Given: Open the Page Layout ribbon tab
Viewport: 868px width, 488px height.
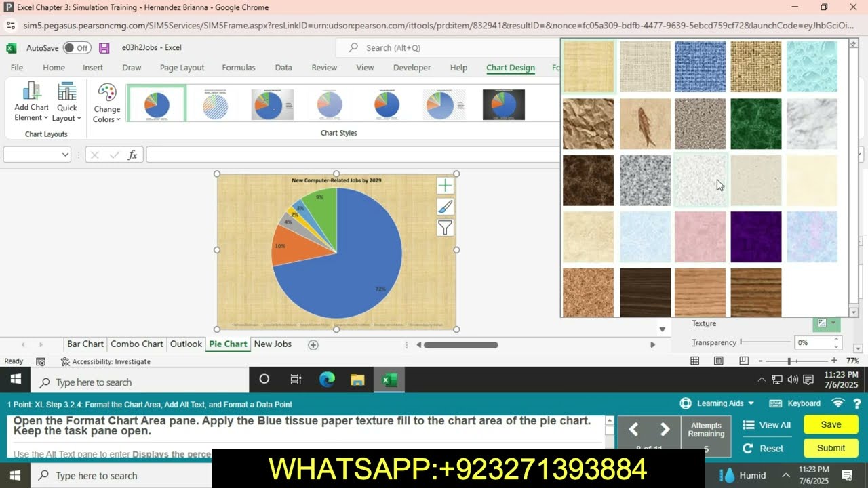Looking at the screenshot, I should [x=182, y=68].
